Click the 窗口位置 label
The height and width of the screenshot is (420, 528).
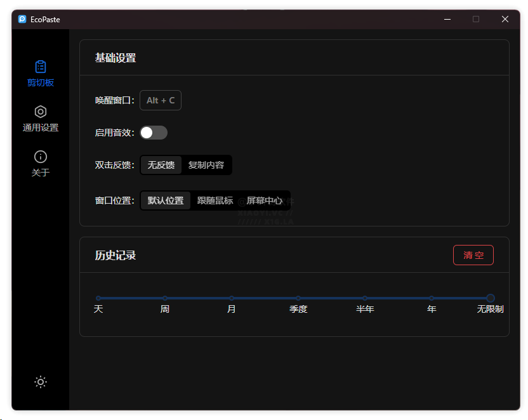tap(114, 200)
